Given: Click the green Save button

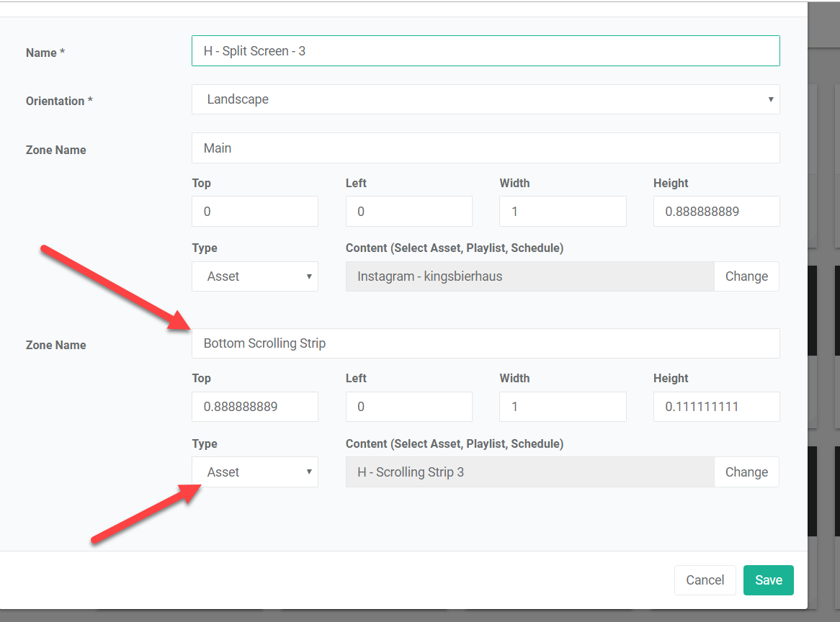Looking at the screenshot, I should tap(768, 580).
